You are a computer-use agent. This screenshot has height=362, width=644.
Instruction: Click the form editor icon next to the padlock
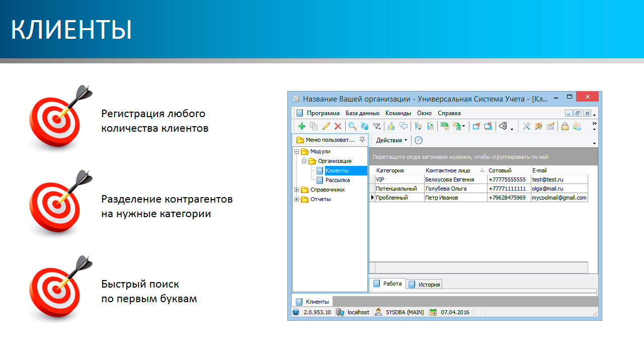pyautogui.click(x=550, y=126)
